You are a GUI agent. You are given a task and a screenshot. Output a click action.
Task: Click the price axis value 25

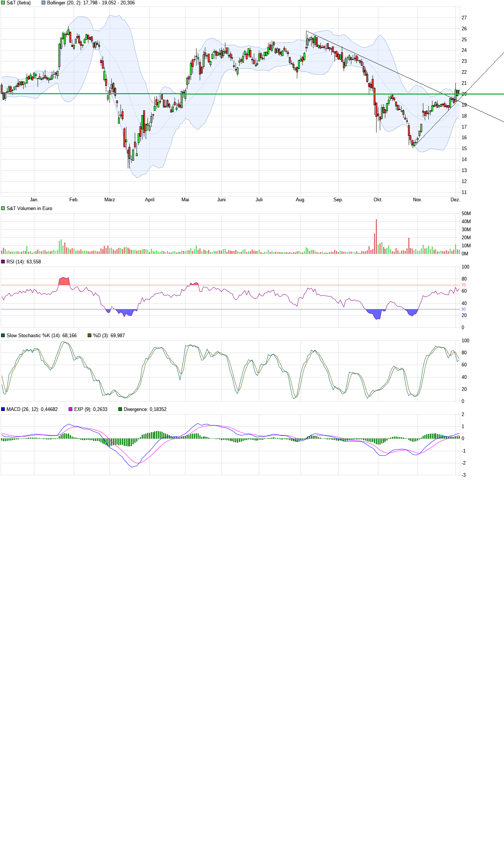(464, 40)
